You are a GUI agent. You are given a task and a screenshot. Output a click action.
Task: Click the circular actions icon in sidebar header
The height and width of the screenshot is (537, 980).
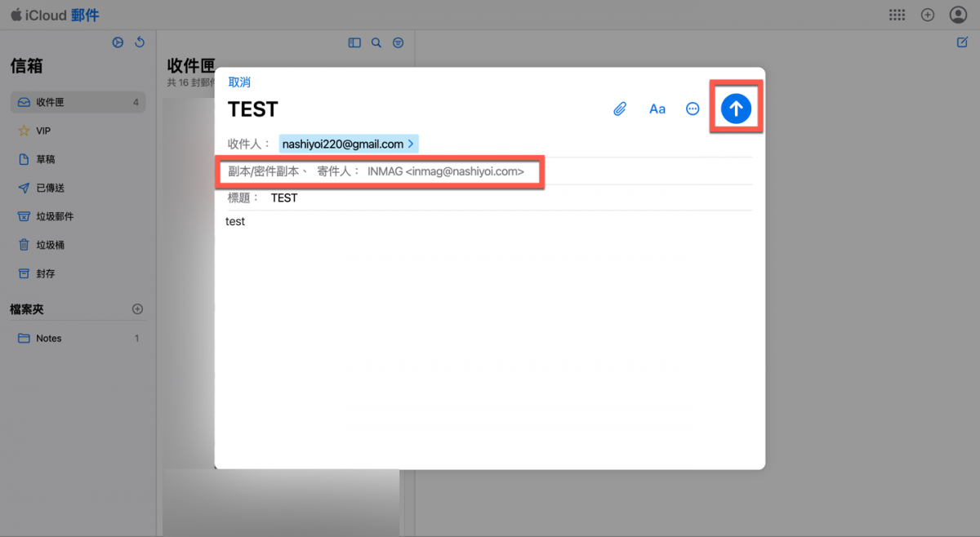point(118,42)
